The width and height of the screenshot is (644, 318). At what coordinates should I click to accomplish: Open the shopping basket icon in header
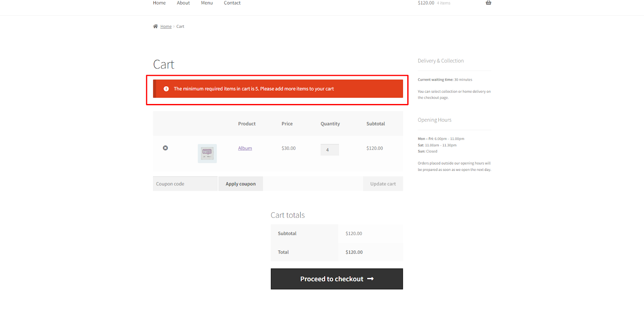(488, 2)
